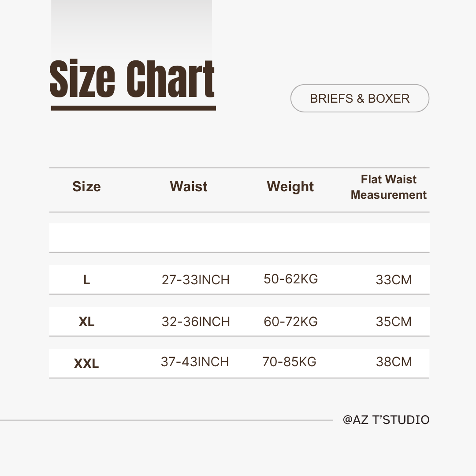Click the 27-33INCH waist value
The image size is (476, 476).
pyautogui.click(x=196, y=280)
